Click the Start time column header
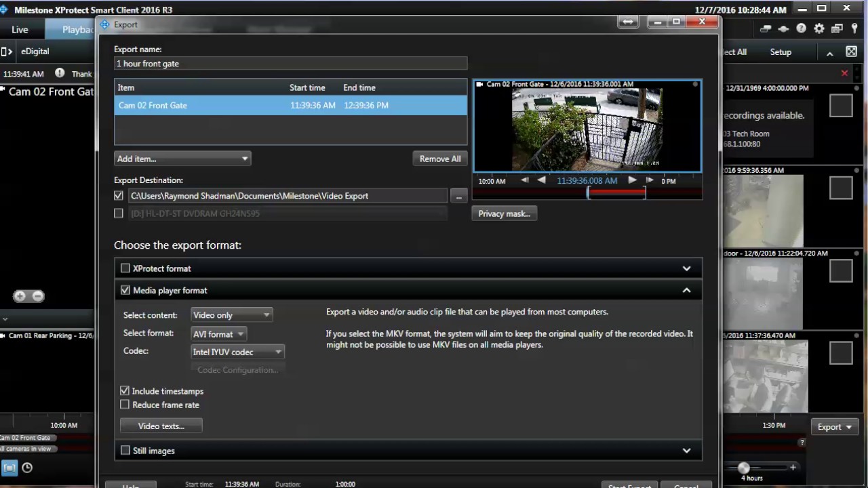 point(307,87)
